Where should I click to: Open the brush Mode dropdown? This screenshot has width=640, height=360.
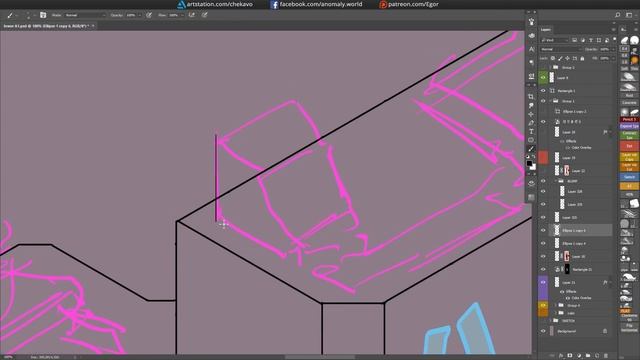tap(84, 15)
